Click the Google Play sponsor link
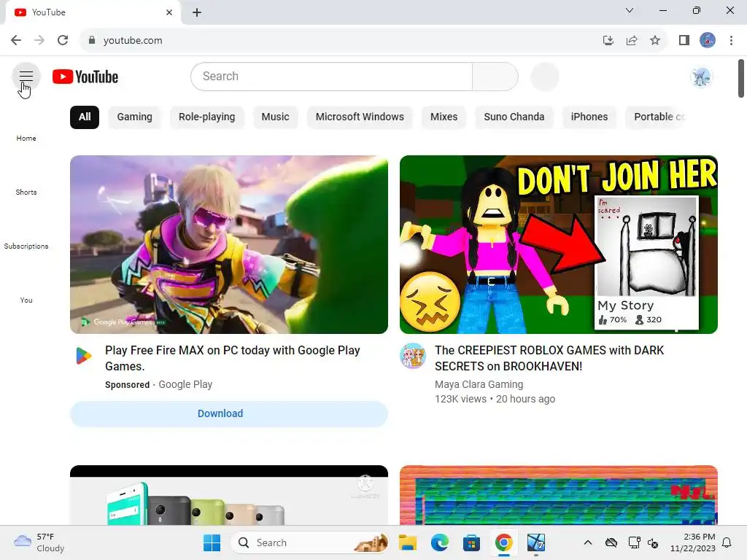Screen dimensions: 747x560 click(x=185, y=384)
